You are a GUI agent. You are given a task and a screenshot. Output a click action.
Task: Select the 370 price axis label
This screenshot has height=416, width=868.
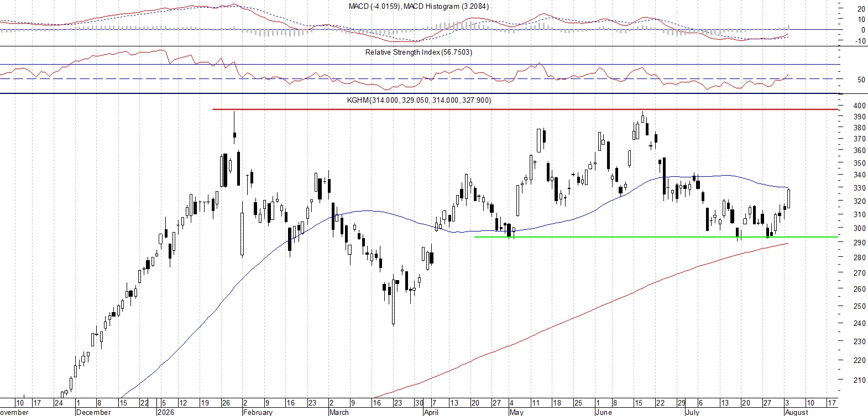tap(860, 139)
